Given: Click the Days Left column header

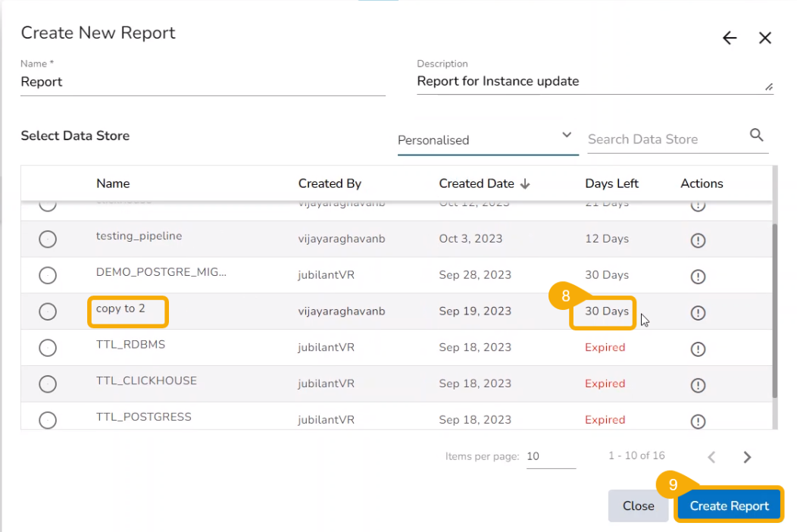Looking at the screenshot, I should pyautogui.click(x=611, y=183).
